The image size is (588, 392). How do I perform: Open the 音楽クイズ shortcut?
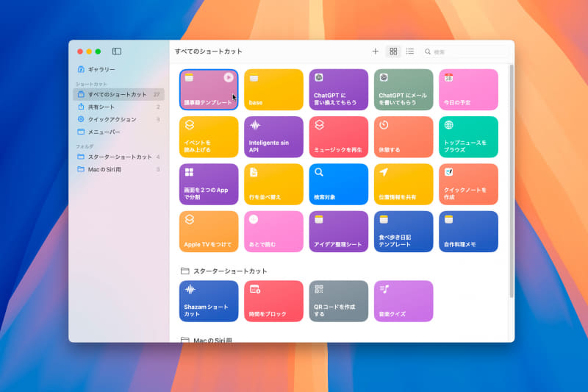pyautogui.click(x=403, y=302)
